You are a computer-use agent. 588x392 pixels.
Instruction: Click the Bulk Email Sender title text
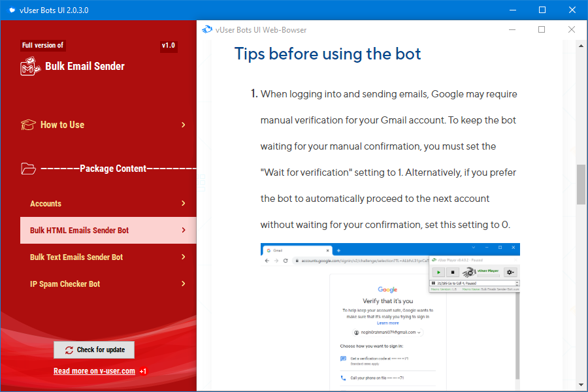coord(85,67)
